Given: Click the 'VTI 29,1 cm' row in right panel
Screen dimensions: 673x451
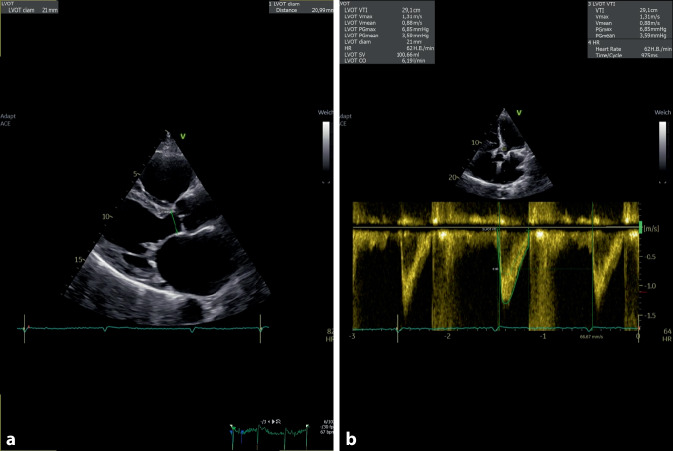Looking at the screenshot, I should point(626,10).
